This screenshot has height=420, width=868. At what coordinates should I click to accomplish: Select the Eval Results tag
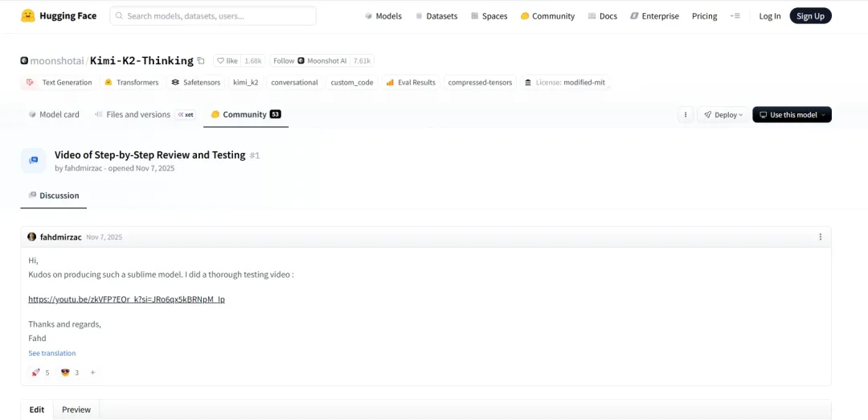click(411, 83)
